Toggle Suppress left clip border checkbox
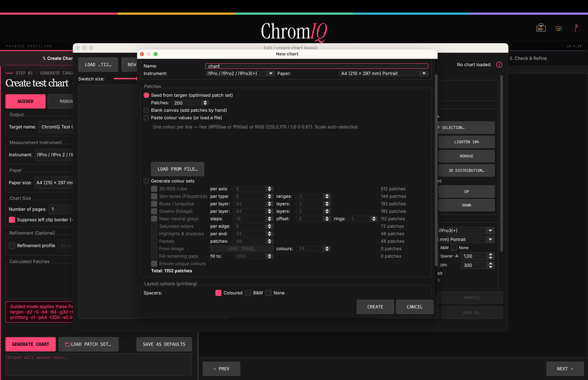 [x=12, y=220]
